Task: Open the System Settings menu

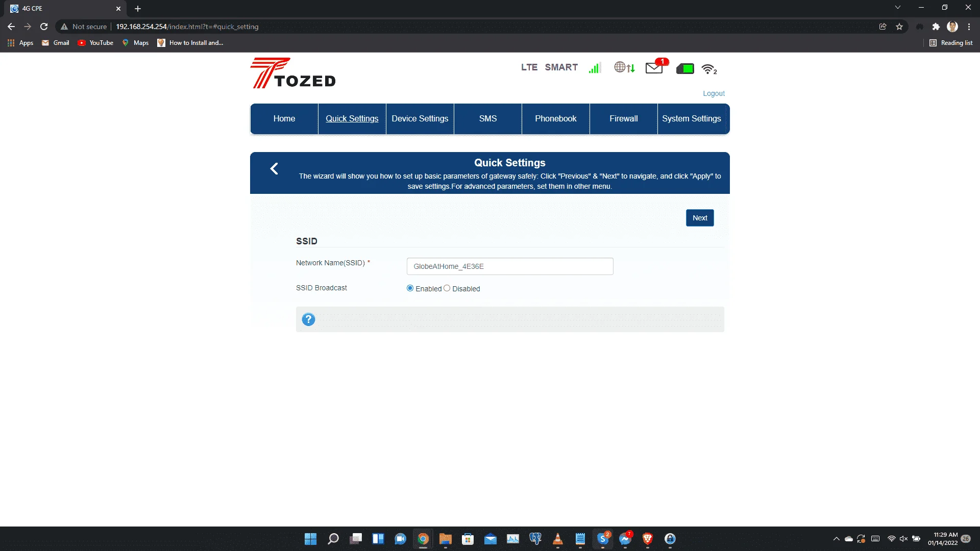Action: [692, 119]
